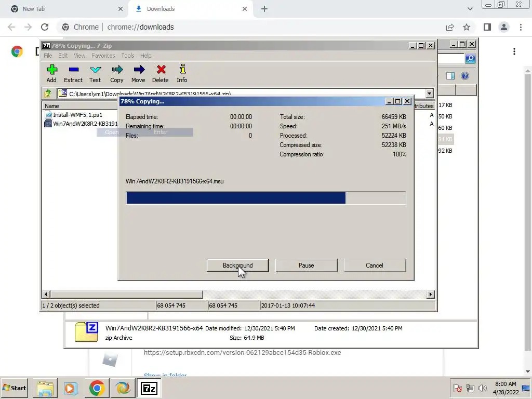Click the Explorer help question-mark icon
The height and width of the screenshot is (399, 532).
click(x=465, y=76)
